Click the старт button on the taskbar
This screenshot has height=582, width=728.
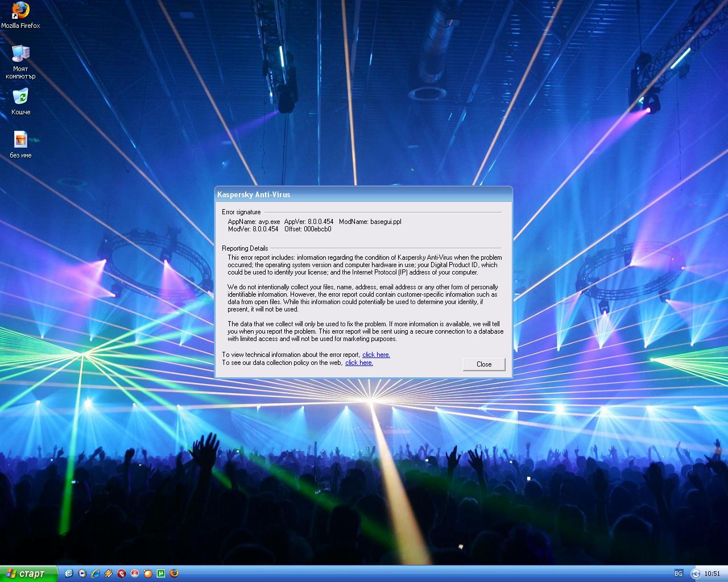[28, 573]
